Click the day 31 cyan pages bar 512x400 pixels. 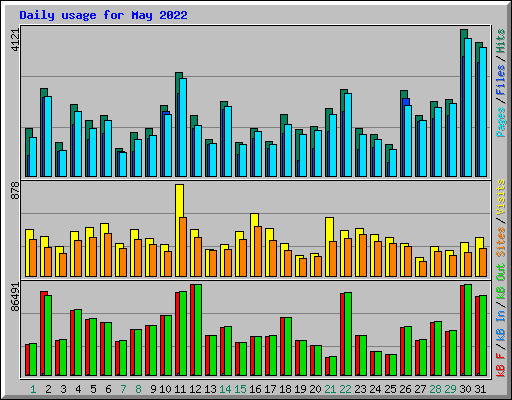[x=483, y=112]
